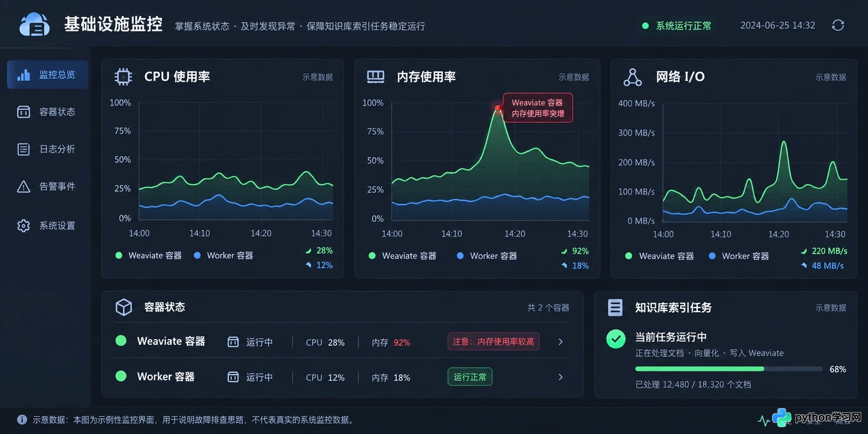The height and width of the screenshot is (434, 868).
Task: Click calendar icon in Worker 容器 row
Action: click(233, 377)
